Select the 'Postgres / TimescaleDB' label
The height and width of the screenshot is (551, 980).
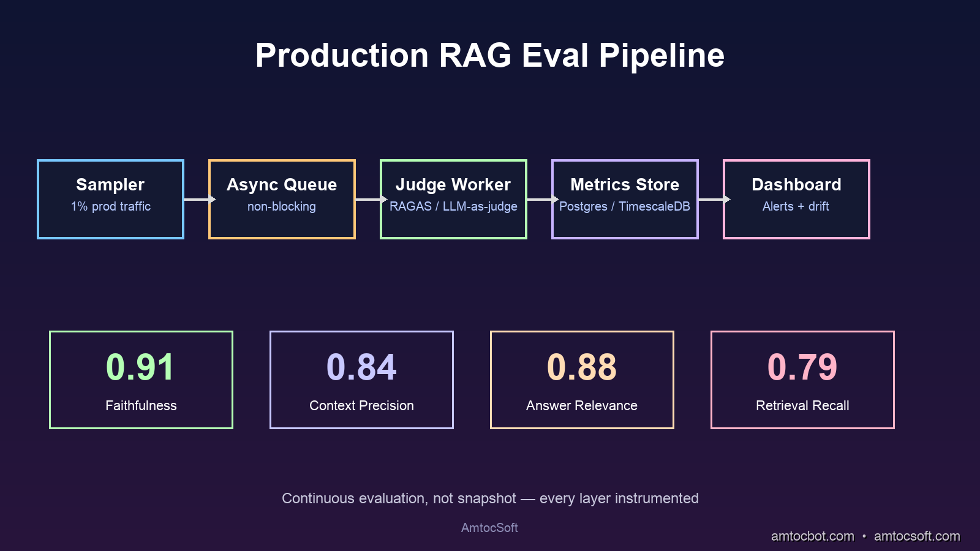[x=625, y=207]
